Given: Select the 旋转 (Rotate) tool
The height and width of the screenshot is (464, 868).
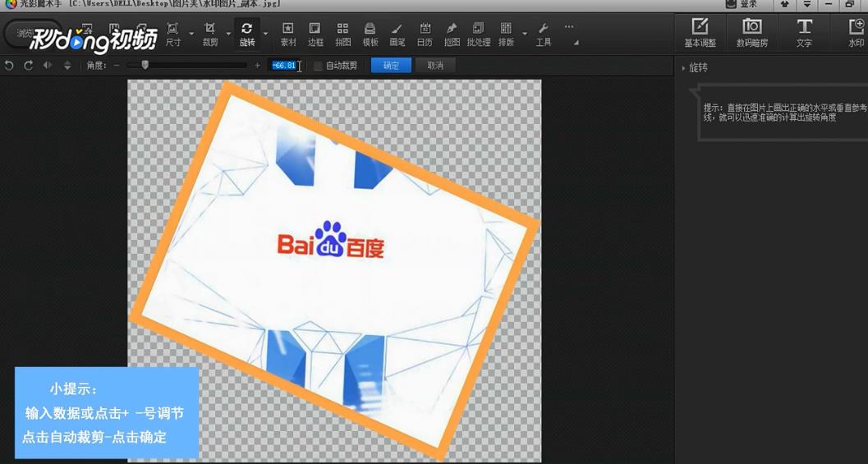Looking at the screenshot, I should [247, 34].
